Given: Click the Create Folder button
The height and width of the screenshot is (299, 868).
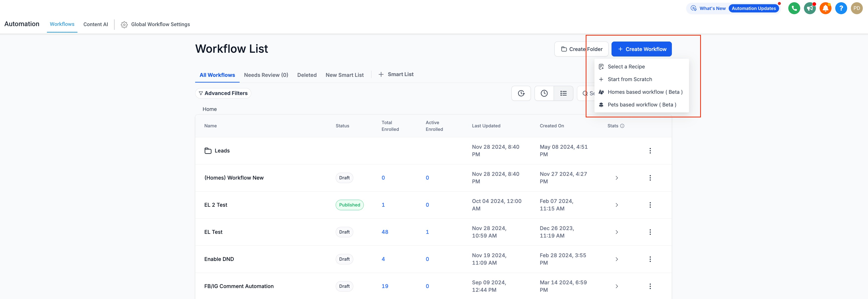Looking at the screenshot, I should [x=581, y=49].
